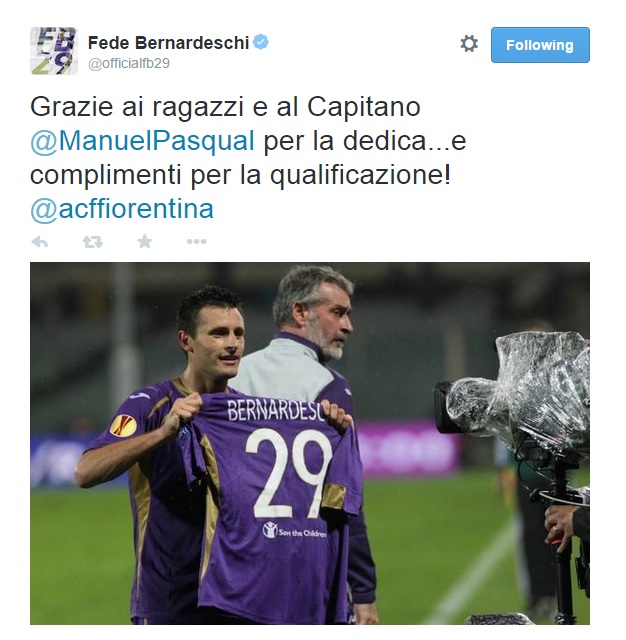Toggle the Following button to unfollow
The height and width of the screenshot is (640, 626).
540,45
